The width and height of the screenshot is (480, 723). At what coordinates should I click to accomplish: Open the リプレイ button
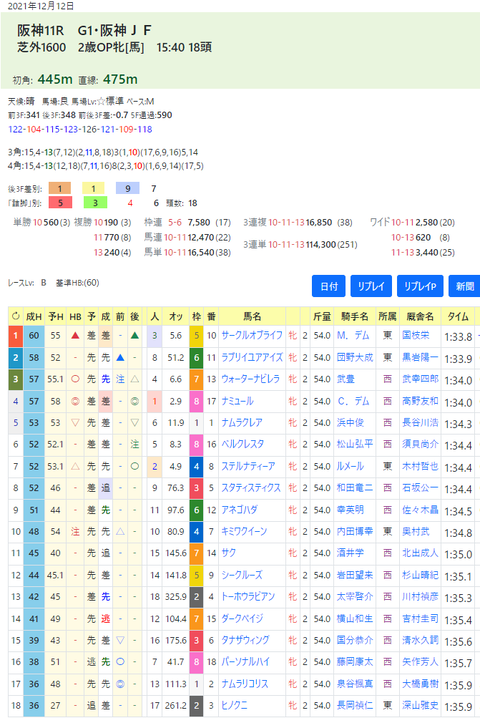pyautogui.click(x=371, y=286)
